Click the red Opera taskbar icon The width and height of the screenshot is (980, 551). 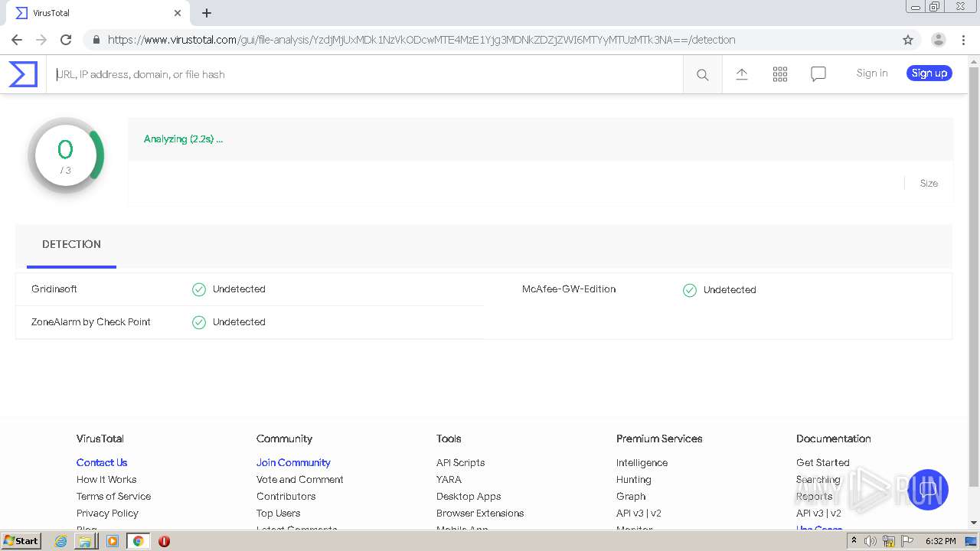tap(164, 541)
